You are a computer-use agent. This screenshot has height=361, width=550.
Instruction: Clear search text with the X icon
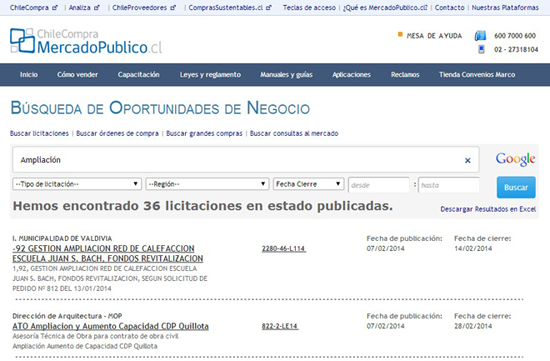click(x=468, y=160)
